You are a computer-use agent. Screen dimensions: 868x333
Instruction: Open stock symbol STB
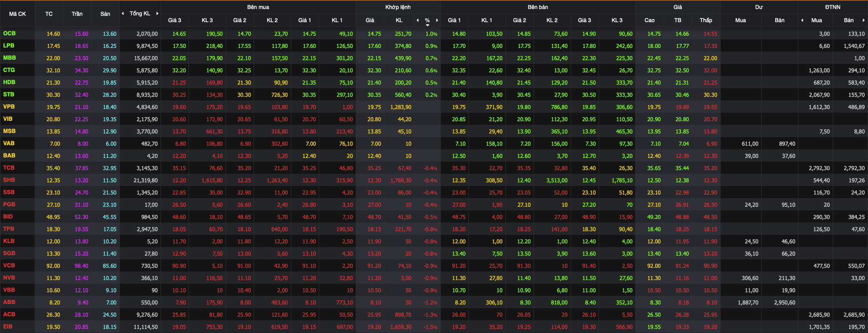click(9, 95)
